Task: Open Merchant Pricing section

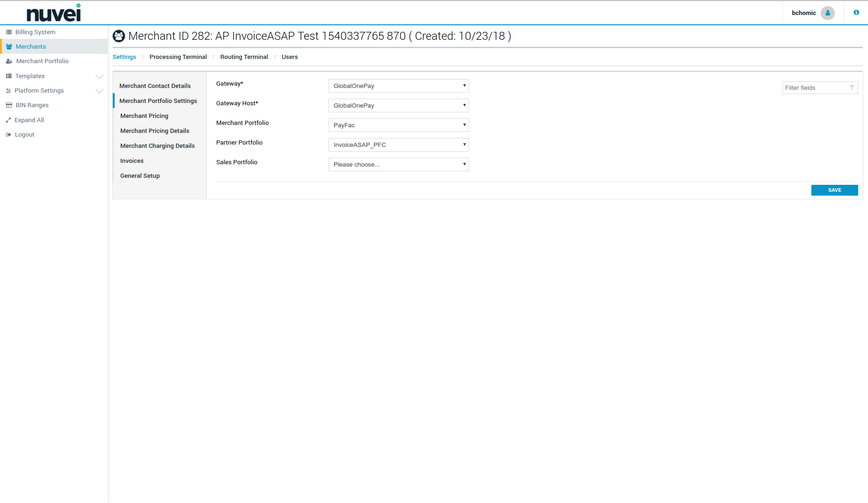Action: pyautogui.click(x=144, y=116)
